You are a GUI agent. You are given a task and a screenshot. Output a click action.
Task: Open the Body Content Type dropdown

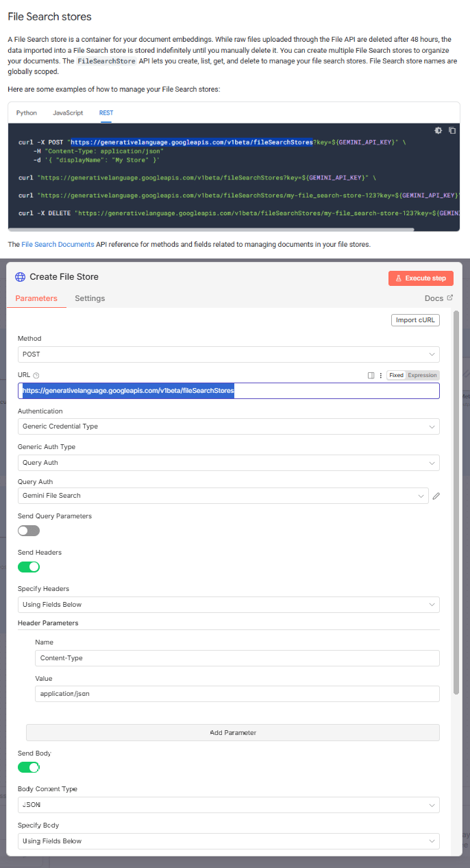click(230, 805)
